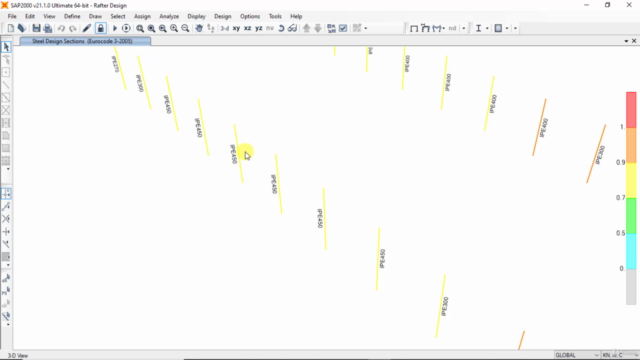Screen dimensions: 640x360
Task: Click the Rubber Band Zoom icon
Action: pos(140,28)
